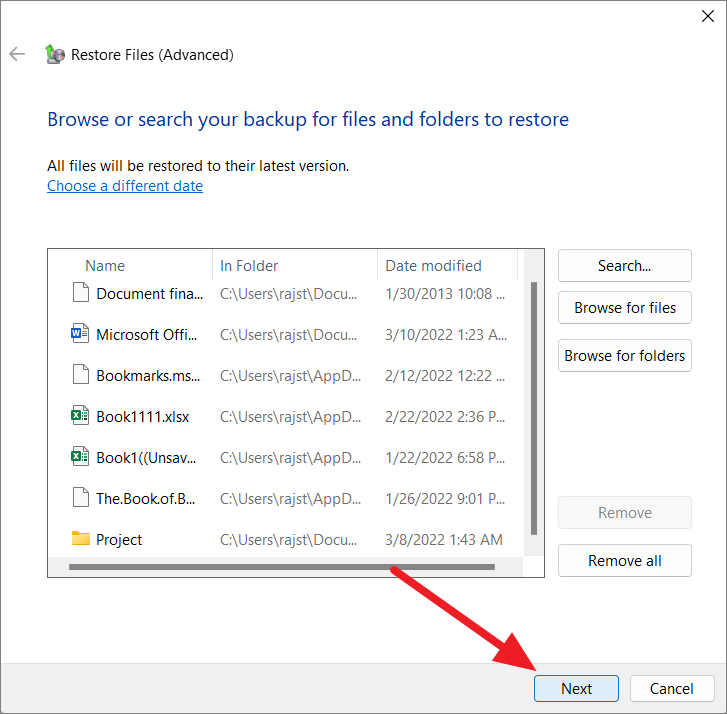Click the Browse for files button
This screenshot has height=714, width=727.
[625, 308]
